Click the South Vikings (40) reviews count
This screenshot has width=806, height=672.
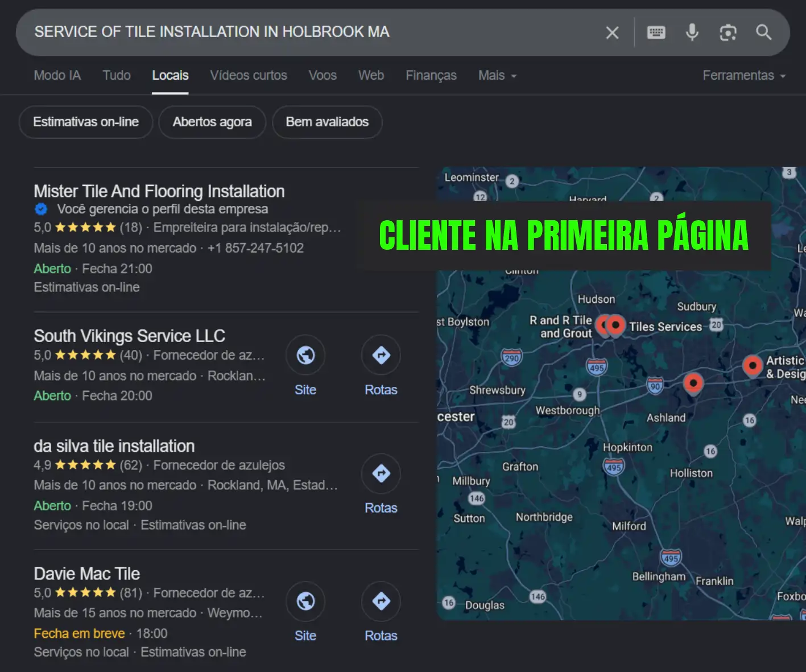pyautogui.click(x=131, y=355)
